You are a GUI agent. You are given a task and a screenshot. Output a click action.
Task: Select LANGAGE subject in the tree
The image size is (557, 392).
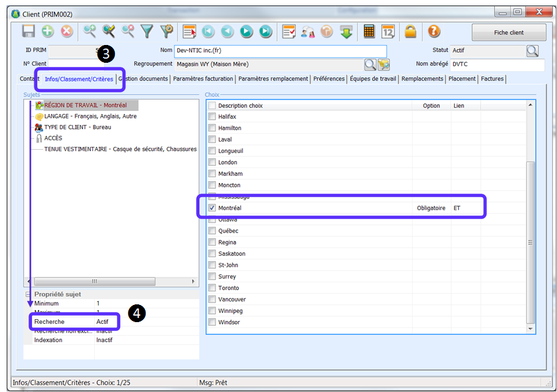click(x=90, y=117)
